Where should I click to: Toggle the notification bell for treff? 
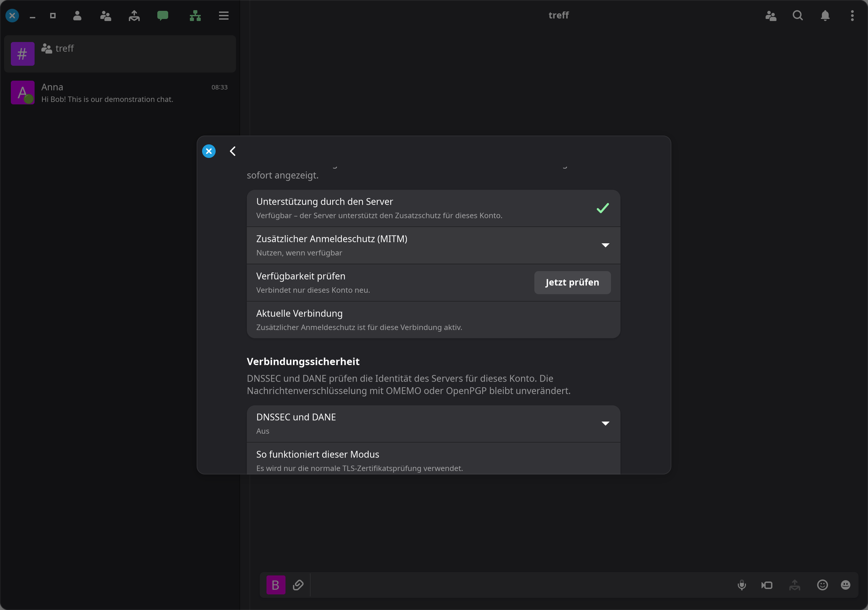pos(825,16)
